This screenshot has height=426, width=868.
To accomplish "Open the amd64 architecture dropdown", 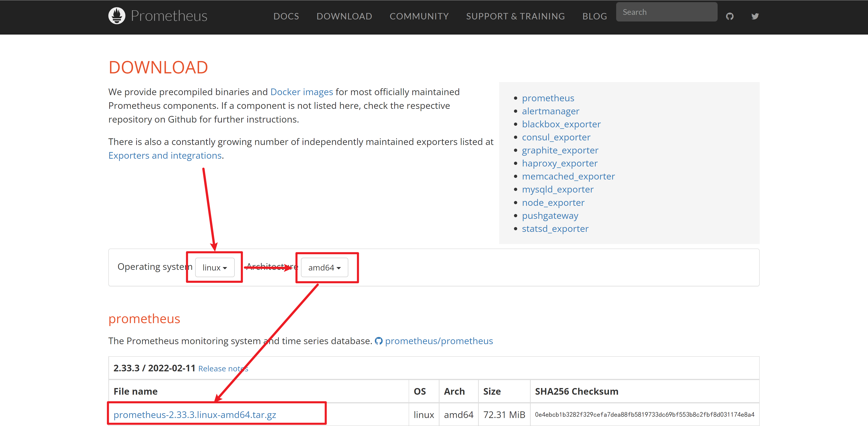I will [324, 268].
